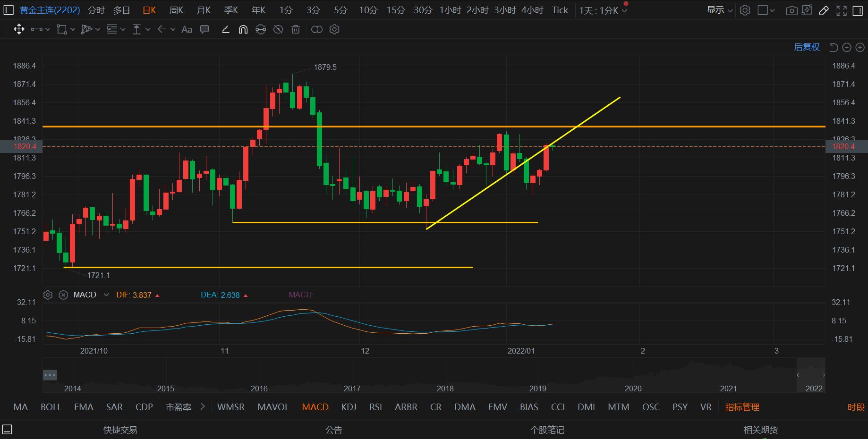868x439 pixels.
Task: Click 2019 on the timeline navigator
Action: coord(537,388)
